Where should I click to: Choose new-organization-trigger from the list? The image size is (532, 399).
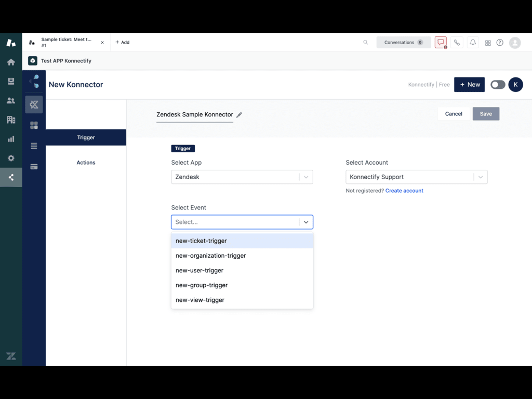tap(211, 256)
